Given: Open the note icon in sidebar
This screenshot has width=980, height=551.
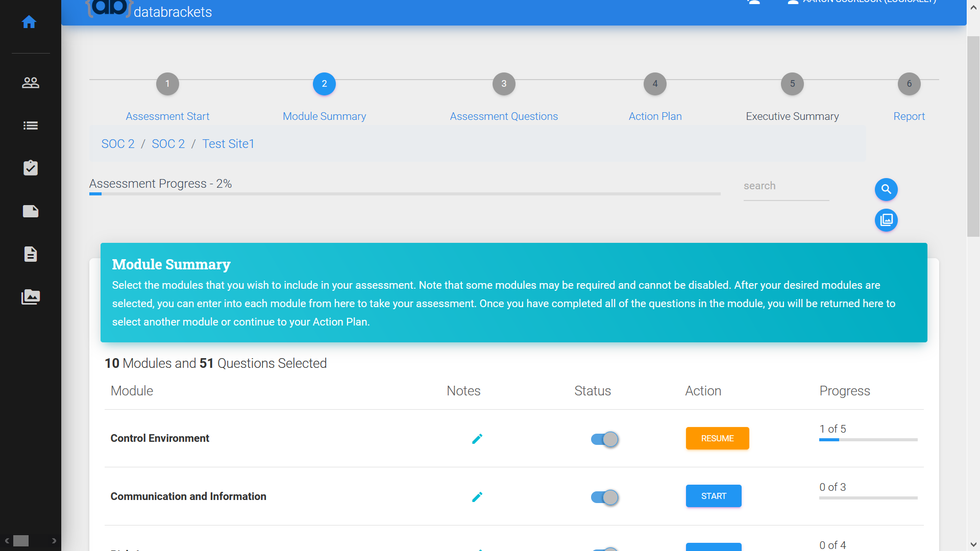Looking at the screenshot, I should [31, 211].
